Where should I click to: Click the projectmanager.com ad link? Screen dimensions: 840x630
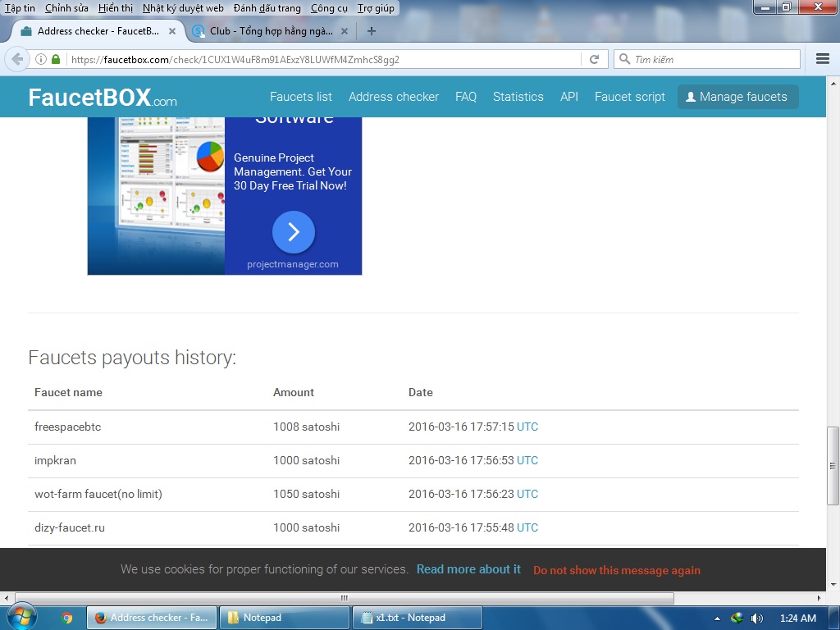coord(293,264)
